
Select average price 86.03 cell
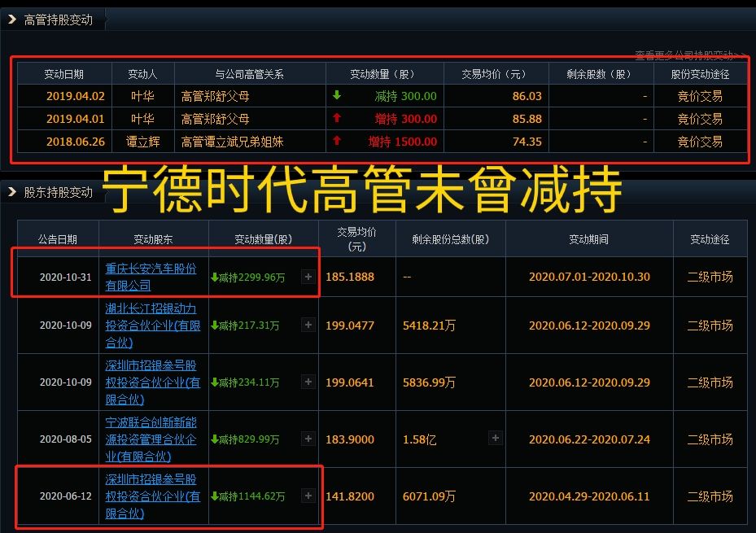[x=527, y=96]
